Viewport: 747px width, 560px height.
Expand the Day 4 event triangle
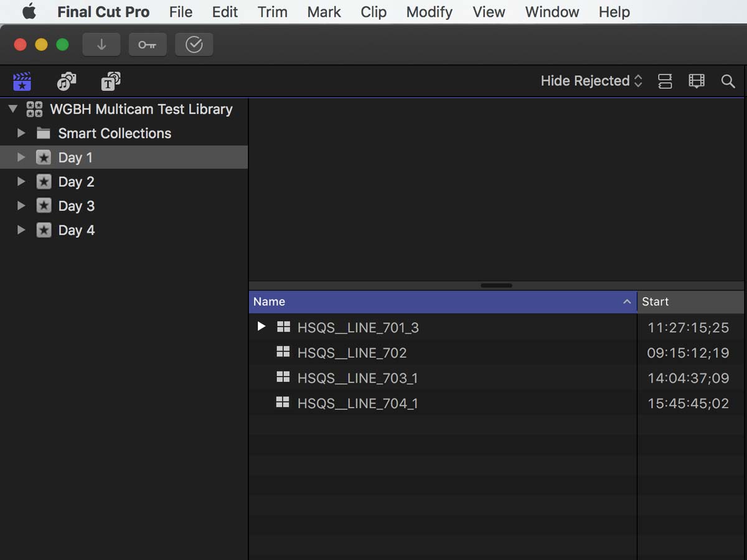tap(21, 230)
